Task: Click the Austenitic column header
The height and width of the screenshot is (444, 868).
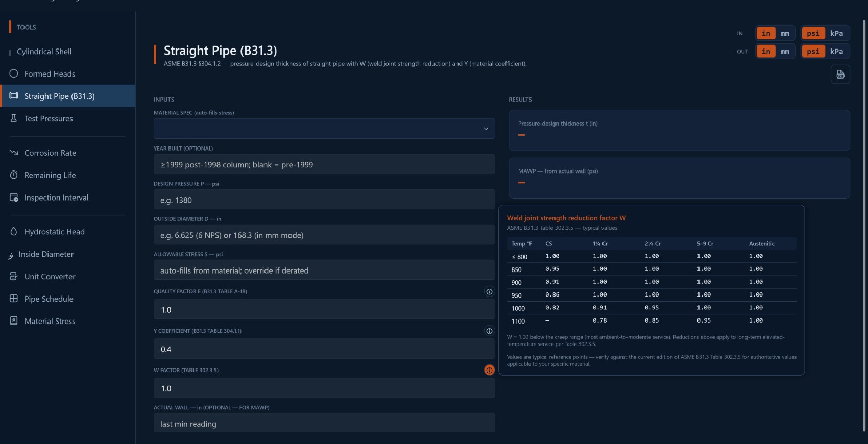Action: click(761, 243)
